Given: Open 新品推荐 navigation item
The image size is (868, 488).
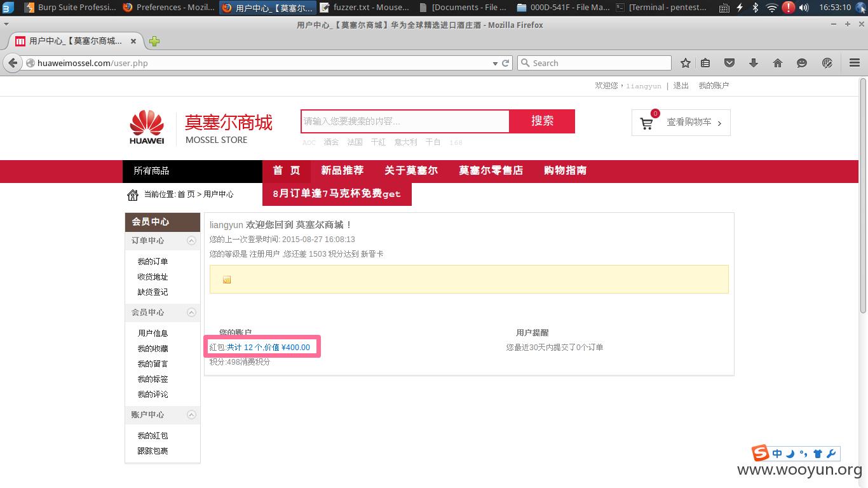Looking at the screenshot, I should point(342,170).
